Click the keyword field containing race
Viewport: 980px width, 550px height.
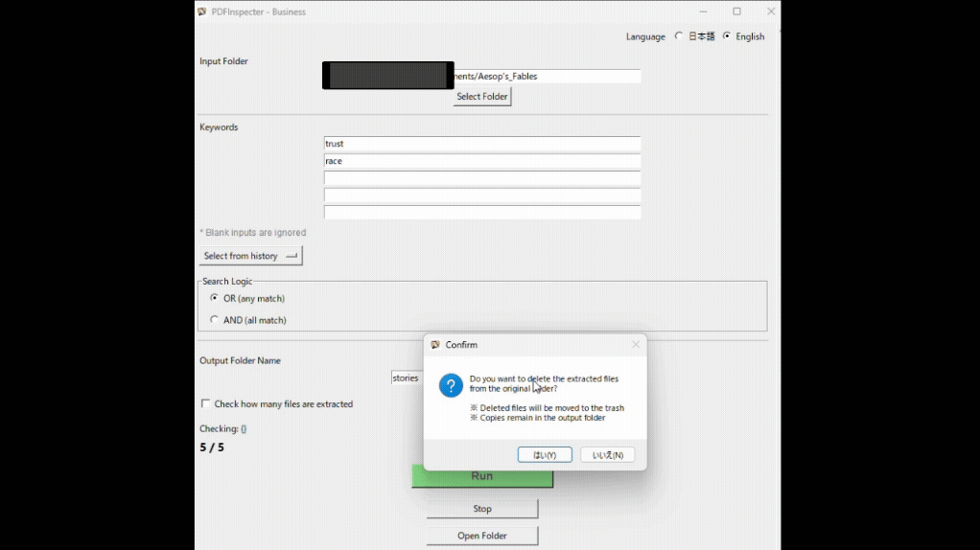point(482,161)
